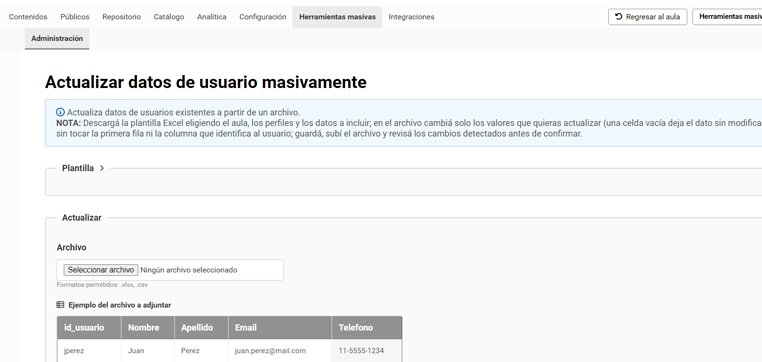
Task: Click the Seleccionar archivo button
Action: coord(101,270)
